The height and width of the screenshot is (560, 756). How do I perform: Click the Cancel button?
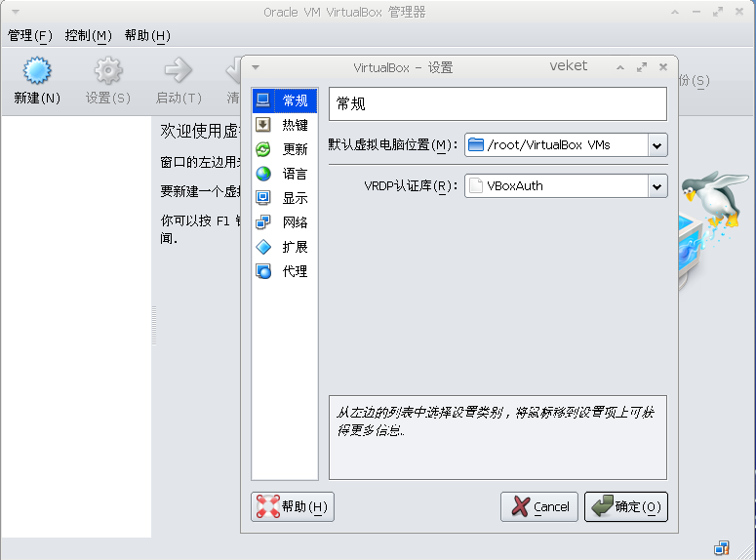pyautogui.click(x=539, y=506)
